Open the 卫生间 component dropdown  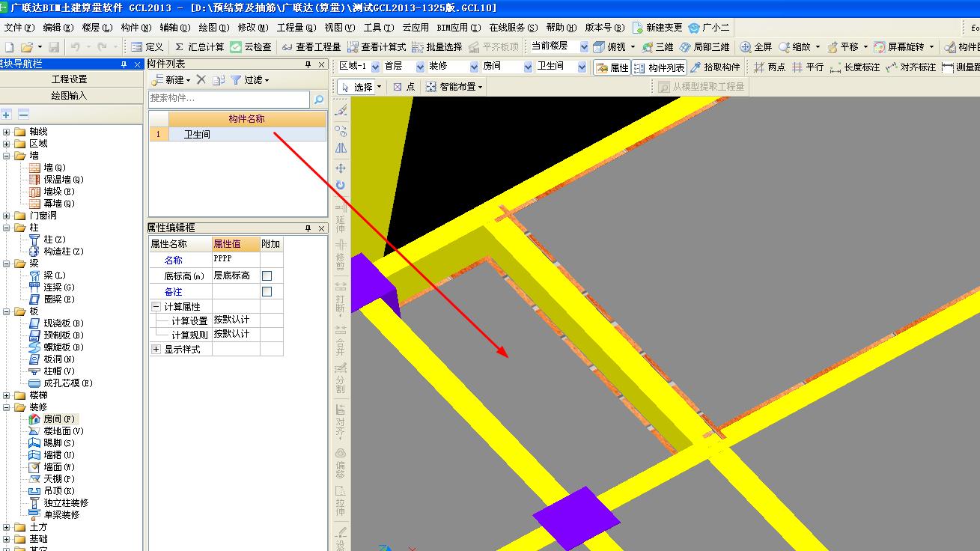[x=582, y=67]
